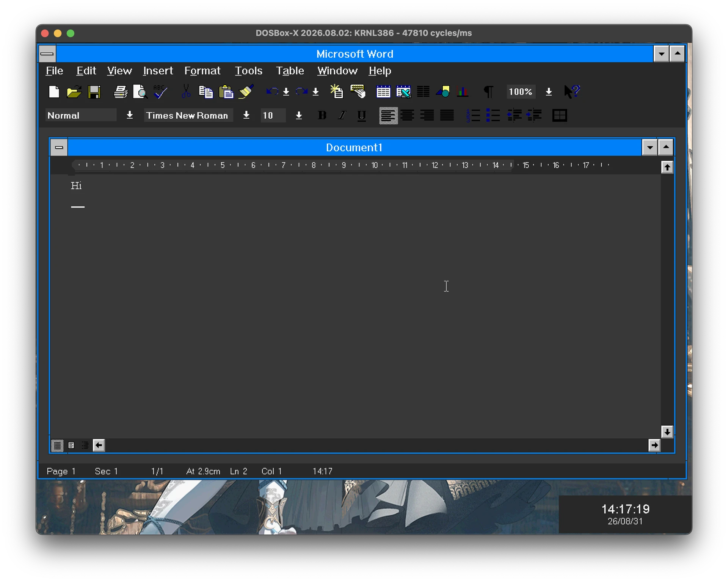Switch to page layout view button

pos(71,445)
